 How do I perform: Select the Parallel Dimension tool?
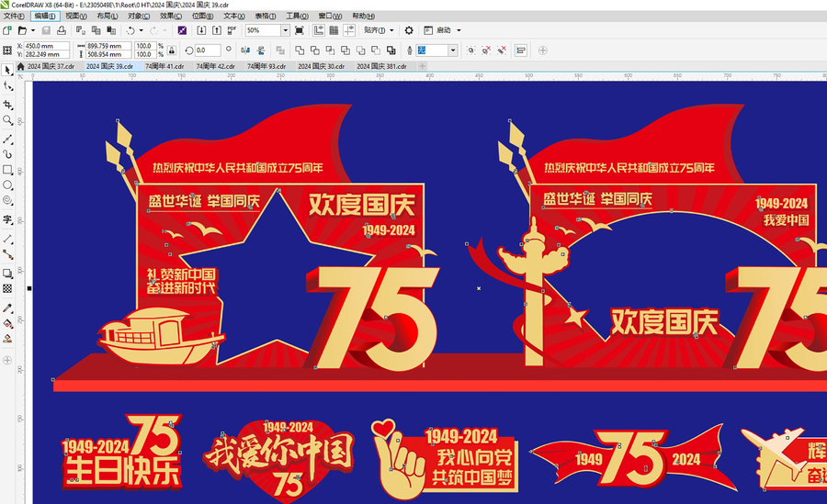point(7,239)
